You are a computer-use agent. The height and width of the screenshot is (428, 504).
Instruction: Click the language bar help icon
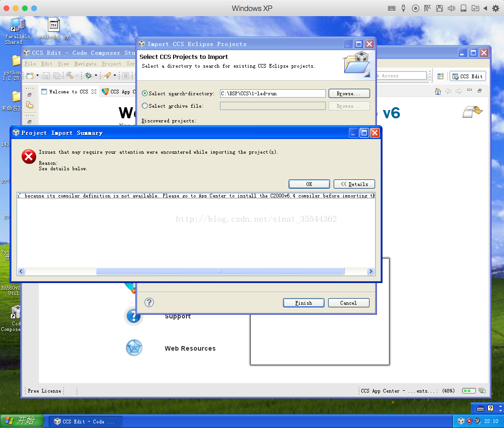pyautogui.click(x=490, y=408)
